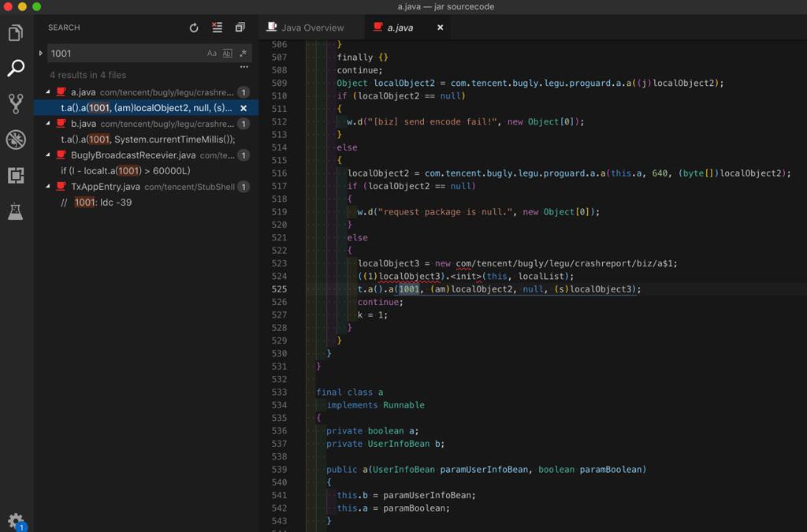Close the a.java editor tab
The width and height of the screenshot is (807, 532).
440,28
